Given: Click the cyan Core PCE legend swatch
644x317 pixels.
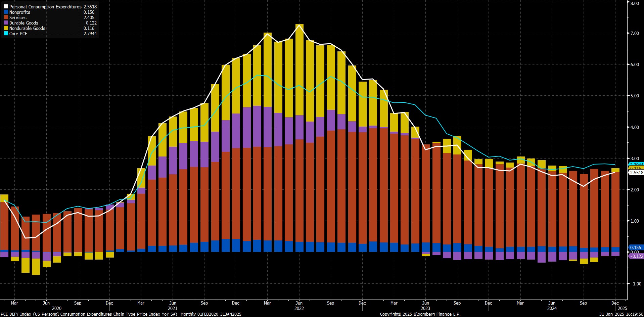Looking at the screenshot, I should pos(6,34).
